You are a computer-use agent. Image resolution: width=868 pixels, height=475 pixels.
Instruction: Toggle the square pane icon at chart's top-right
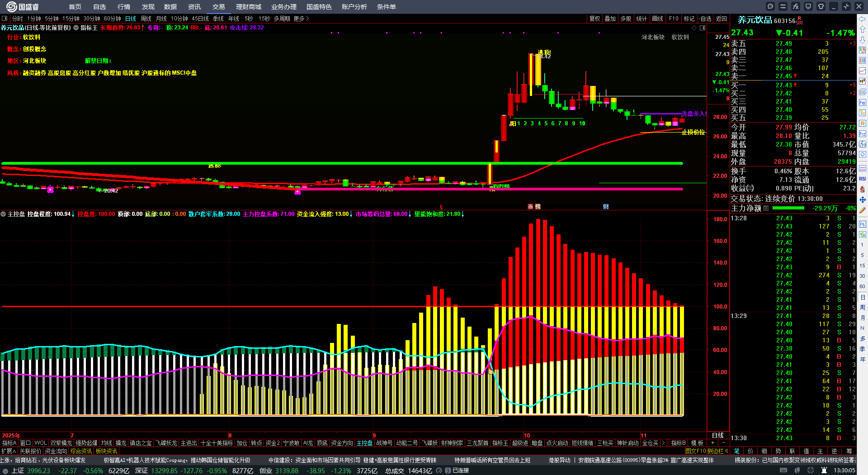tap(703, 28)
